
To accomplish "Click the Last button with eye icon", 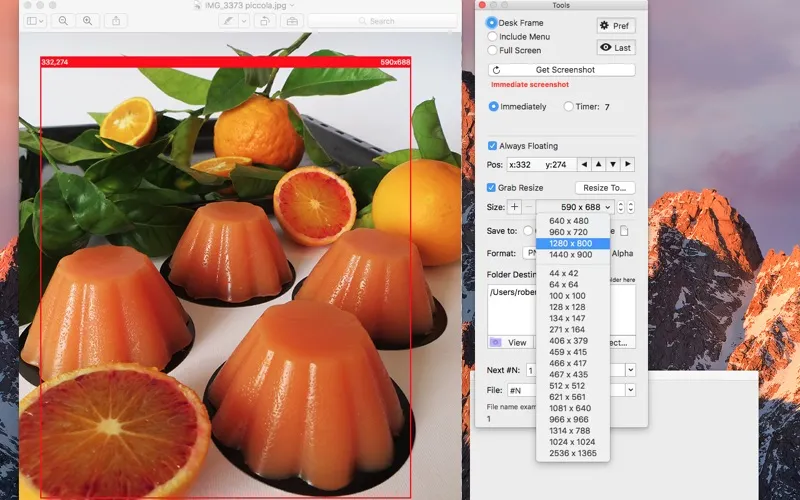I will [616, 47].
